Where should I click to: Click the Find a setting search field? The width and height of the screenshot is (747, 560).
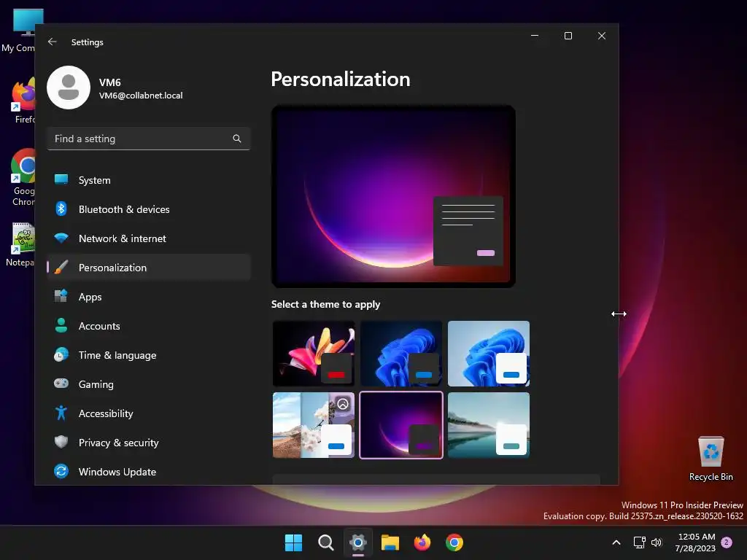[x=149, y=139]
